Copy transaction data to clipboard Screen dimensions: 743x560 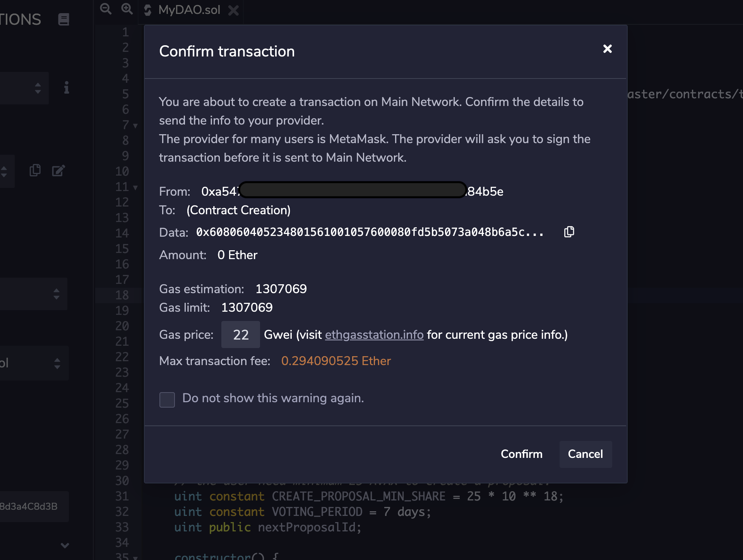[x=569, y=232]
